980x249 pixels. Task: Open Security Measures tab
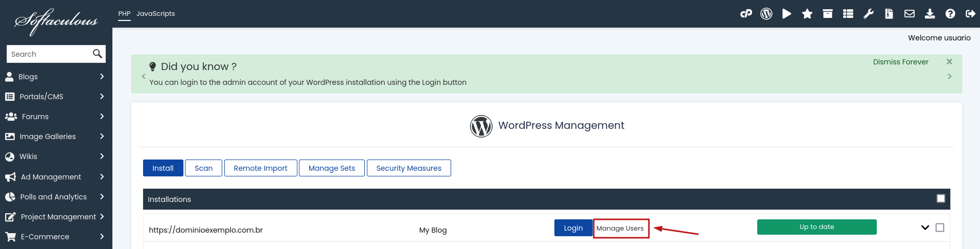click(x=409, y=168)
